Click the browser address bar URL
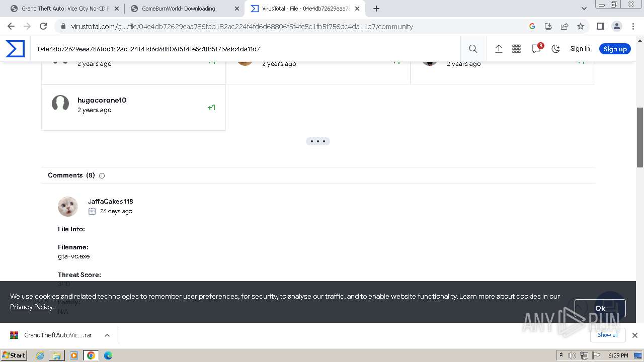Viewport: 644px width, 362px height. [x=242, y=27]
